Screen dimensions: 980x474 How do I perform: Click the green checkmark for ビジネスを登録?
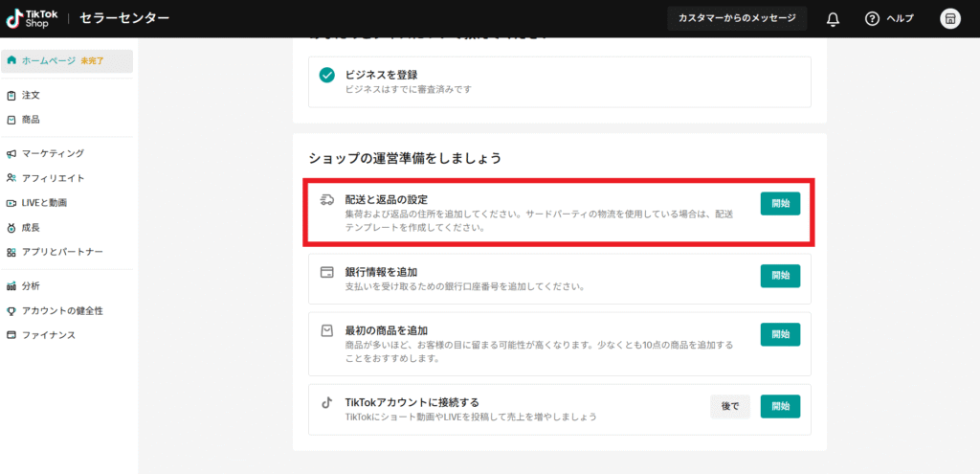327,76
